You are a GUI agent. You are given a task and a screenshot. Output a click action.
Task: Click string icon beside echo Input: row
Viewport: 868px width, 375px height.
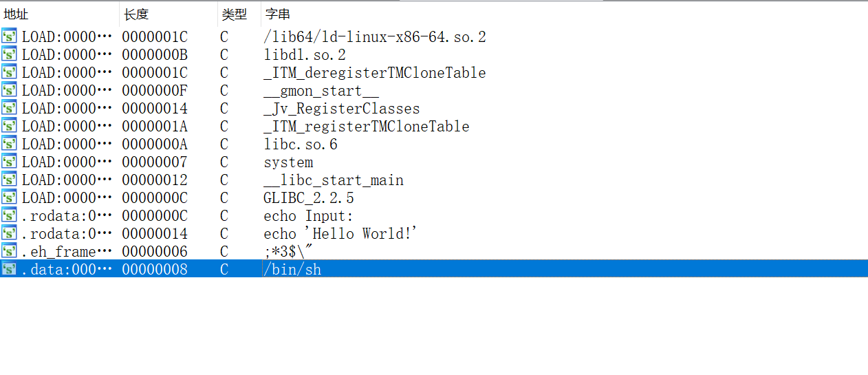click(10, 215)
